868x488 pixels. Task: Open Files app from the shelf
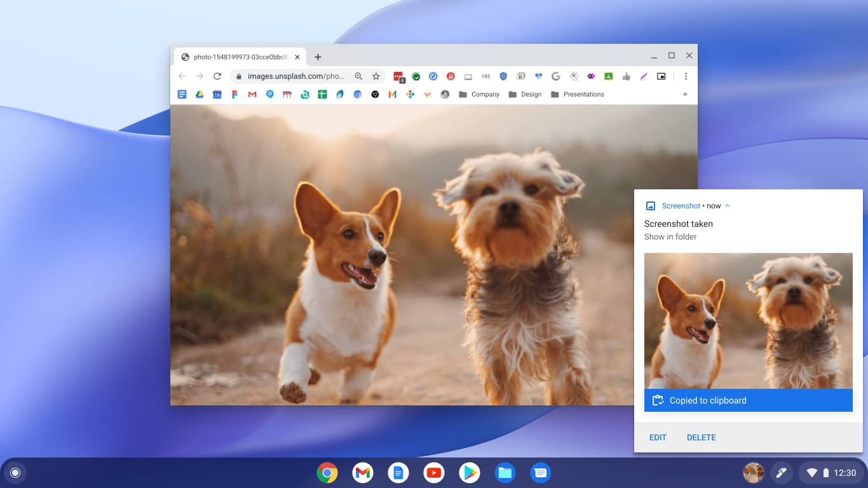pos(505,473)
